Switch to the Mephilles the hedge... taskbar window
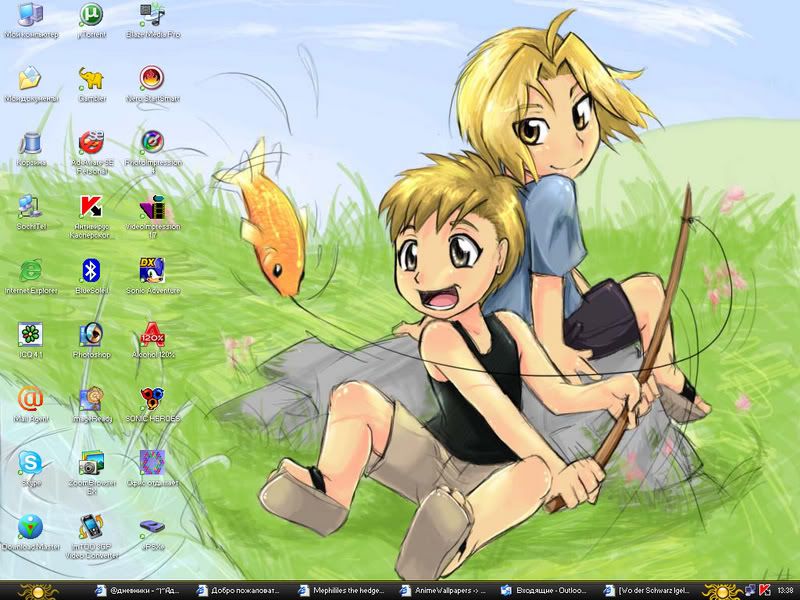The width and height of the screenshot is (800, 600). point(341,590)
